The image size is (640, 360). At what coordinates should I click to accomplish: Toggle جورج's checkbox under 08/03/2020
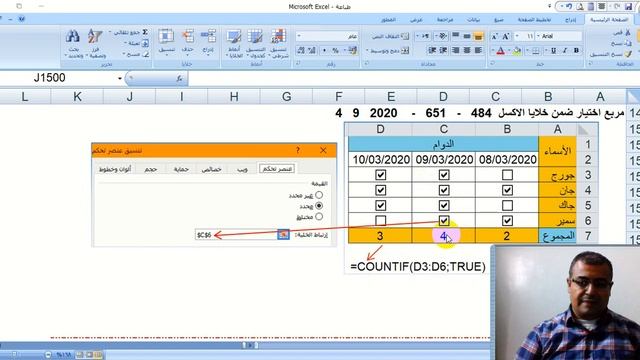(x=507, y=175)
